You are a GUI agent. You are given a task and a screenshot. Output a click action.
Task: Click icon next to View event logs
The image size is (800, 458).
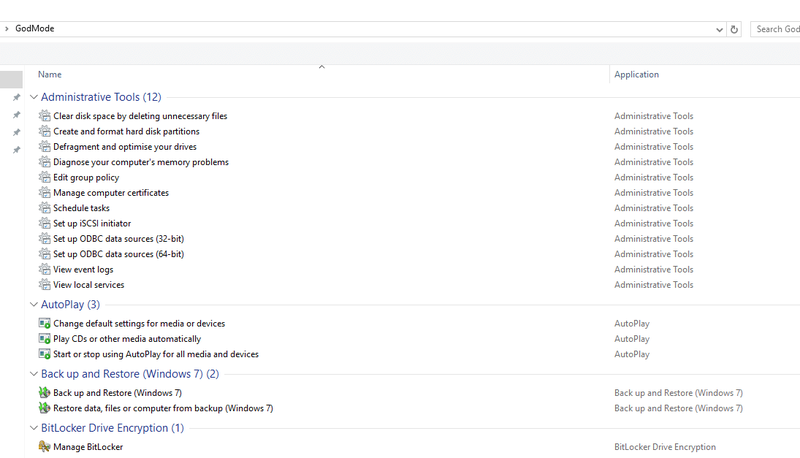[45, 269]
